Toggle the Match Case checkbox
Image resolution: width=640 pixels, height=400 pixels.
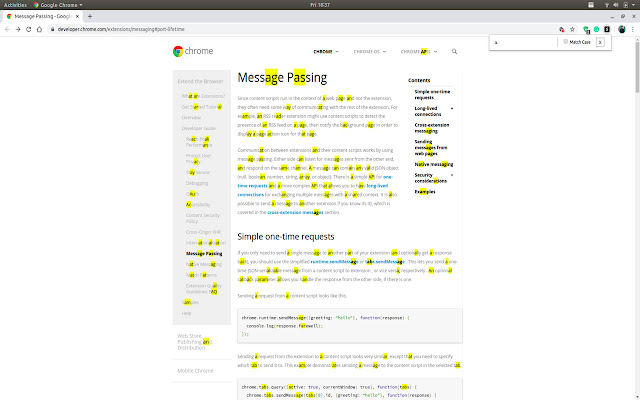pyautogui.click(x=565, y=42)
